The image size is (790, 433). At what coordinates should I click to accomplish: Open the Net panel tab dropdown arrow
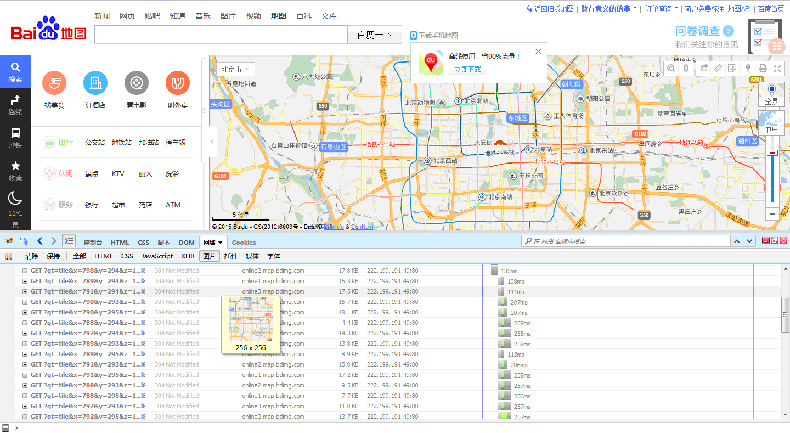coord(220,242)
